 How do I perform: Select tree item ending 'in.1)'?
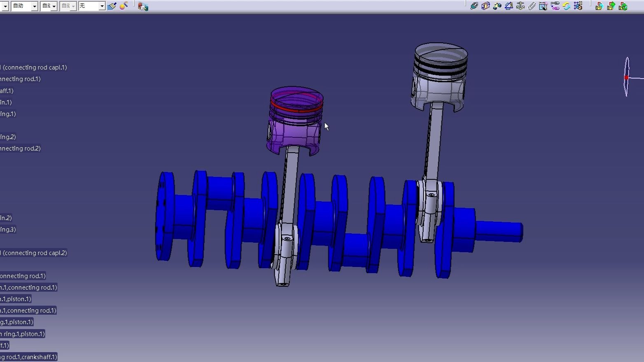tap(6, 102)
